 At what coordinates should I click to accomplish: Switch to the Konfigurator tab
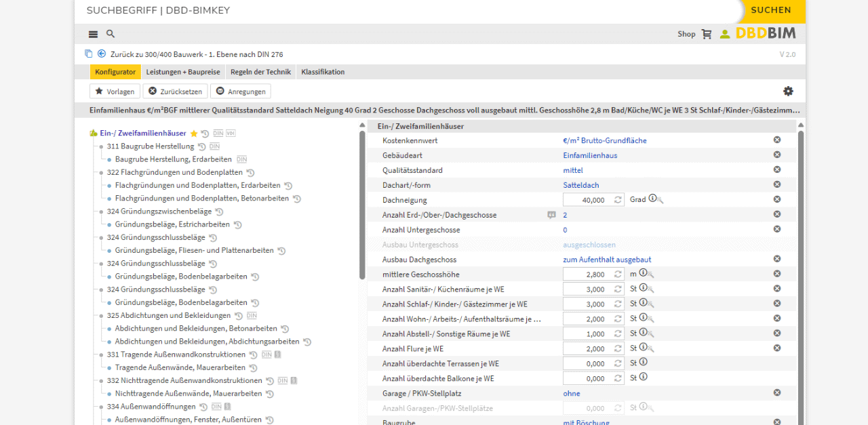pyautogui.click(x=115, y=72)
